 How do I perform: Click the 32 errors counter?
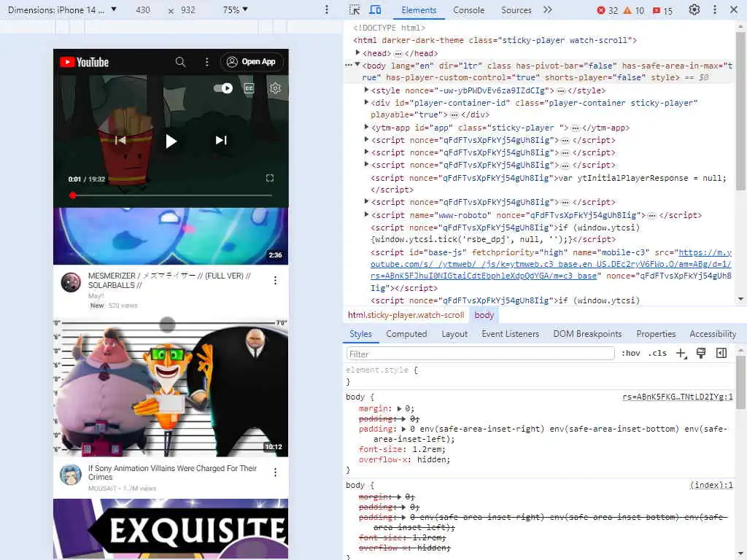(608, 10)
